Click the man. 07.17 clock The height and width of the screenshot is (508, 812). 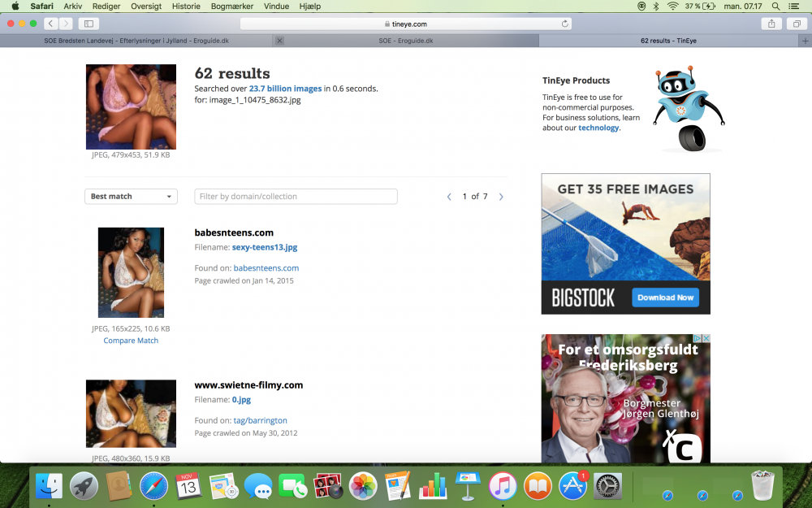tap(743, 7)
